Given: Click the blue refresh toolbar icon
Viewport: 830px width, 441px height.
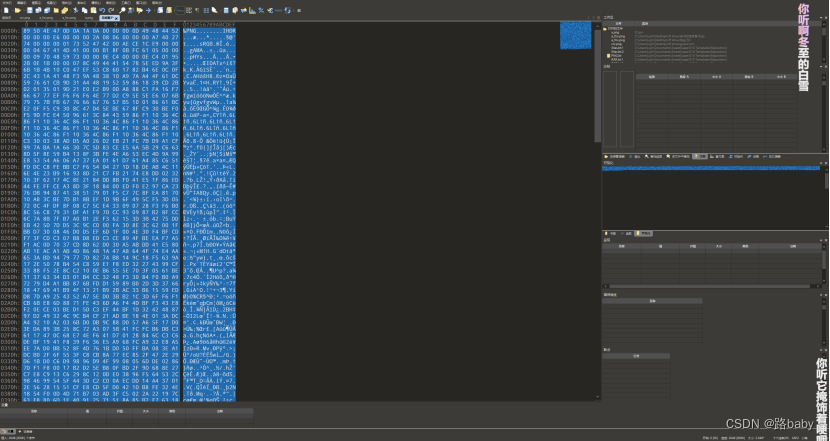Looking at the screenshot, I should 287,10.
